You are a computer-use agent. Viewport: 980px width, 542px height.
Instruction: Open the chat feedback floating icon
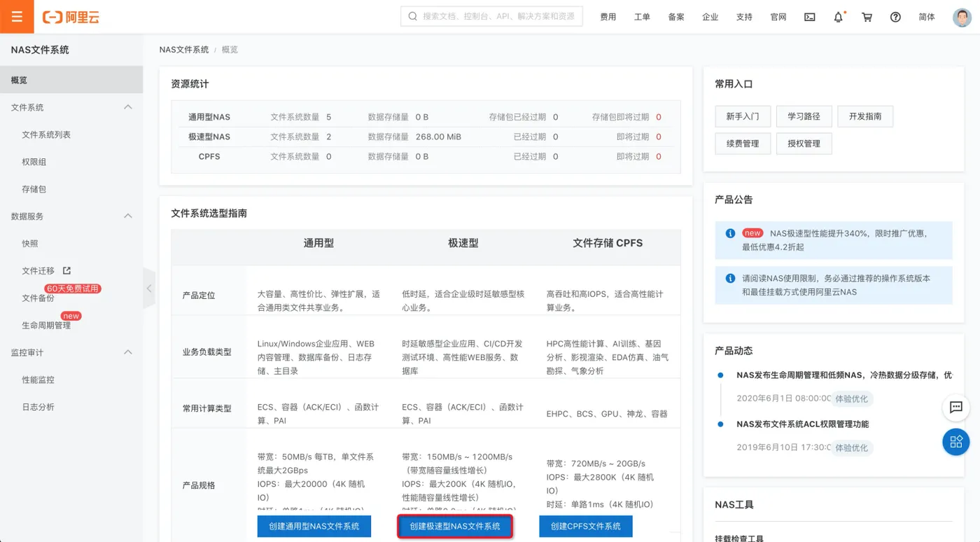(x=955, y=407)
